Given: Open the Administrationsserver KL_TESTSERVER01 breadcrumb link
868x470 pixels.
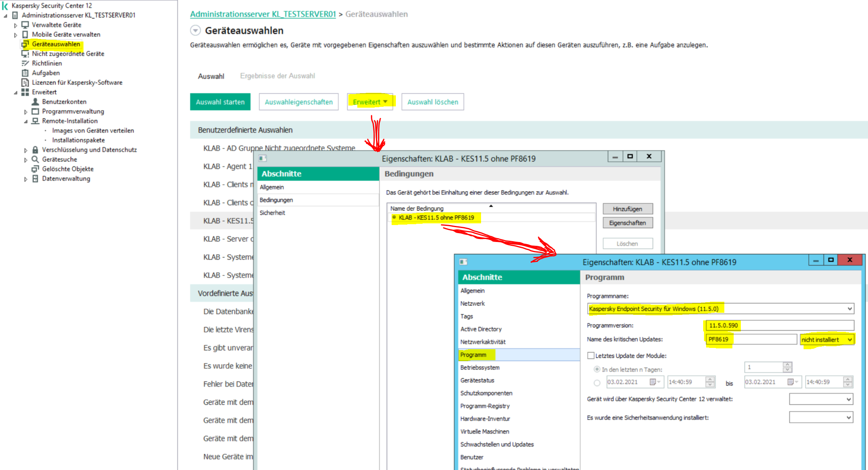Looking at the screenshot, I should [263, 14].
